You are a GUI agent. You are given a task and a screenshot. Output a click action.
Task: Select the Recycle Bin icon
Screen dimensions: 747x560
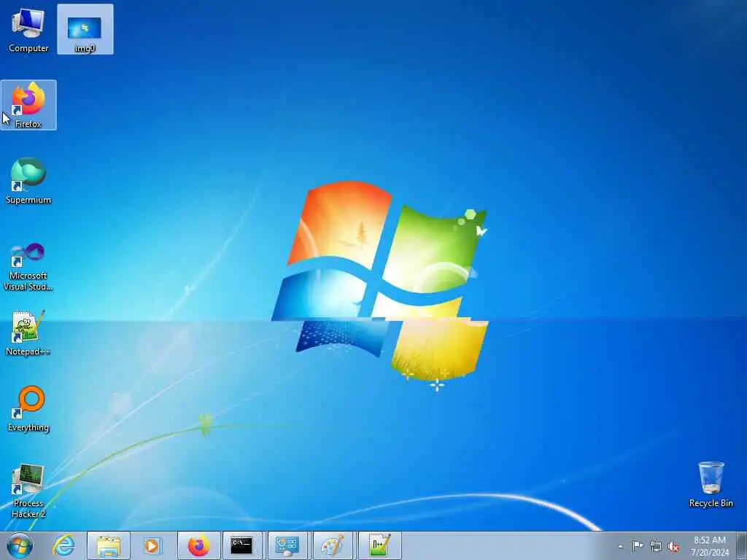pos(711,484)
